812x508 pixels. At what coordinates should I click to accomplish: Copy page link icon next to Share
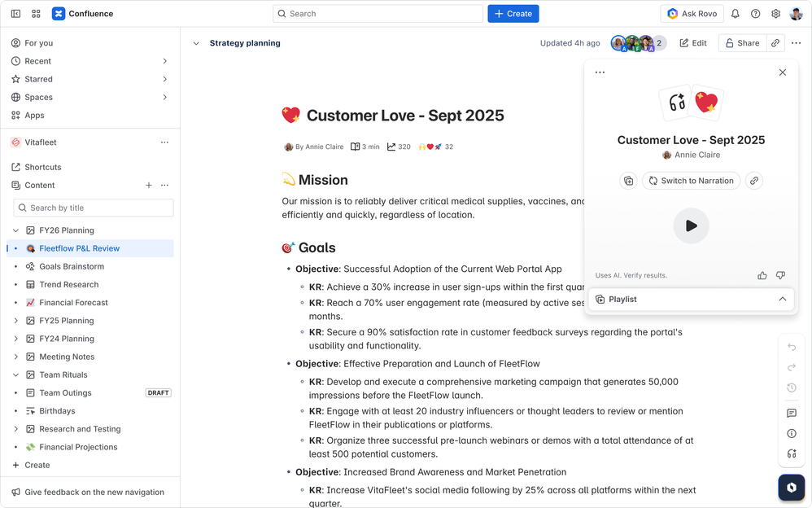(775, 43)
